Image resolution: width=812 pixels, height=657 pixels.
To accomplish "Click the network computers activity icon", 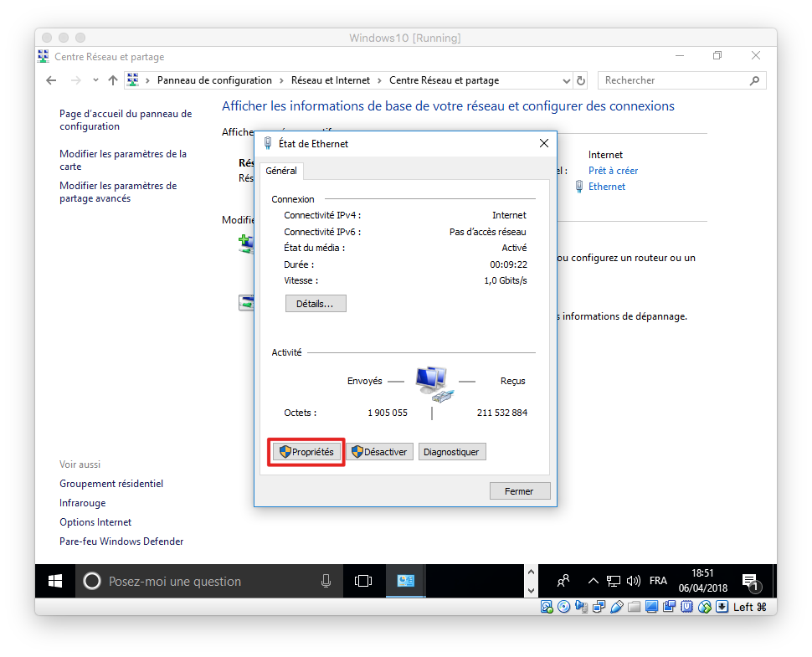I will click(x=434, y=383).
